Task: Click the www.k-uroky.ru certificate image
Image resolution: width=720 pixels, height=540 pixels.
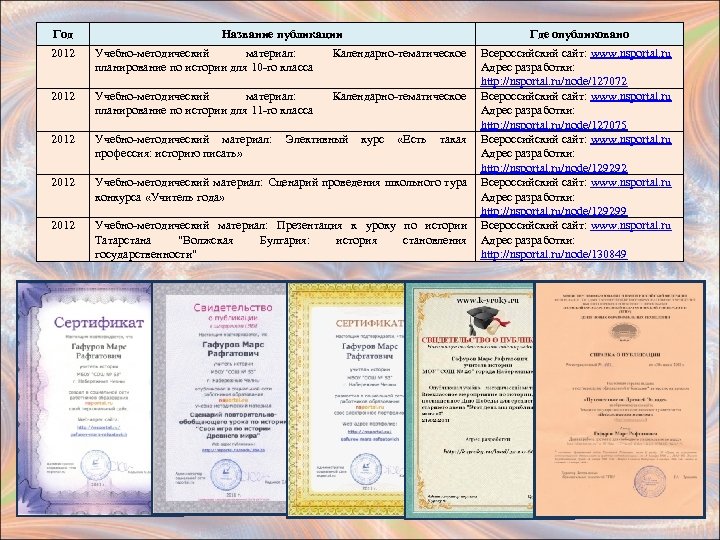Action: coord(470,400)
